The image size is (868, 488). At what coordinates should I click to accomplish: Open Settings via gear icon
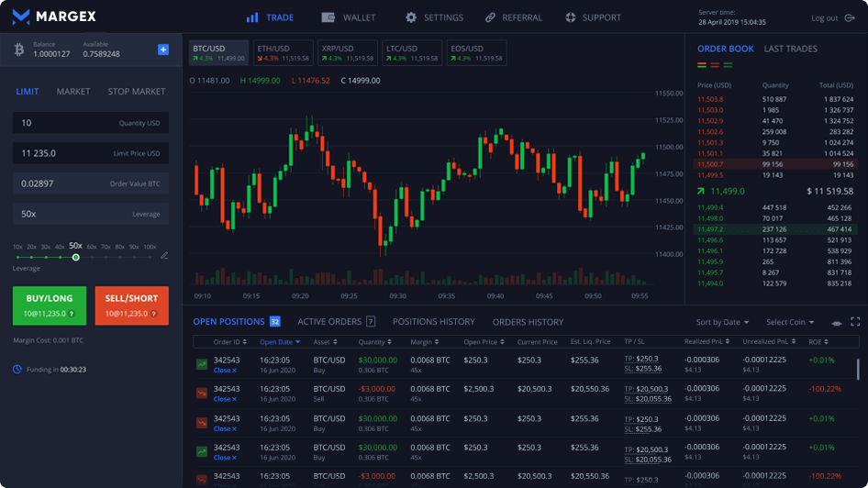[x=411, y=17]
